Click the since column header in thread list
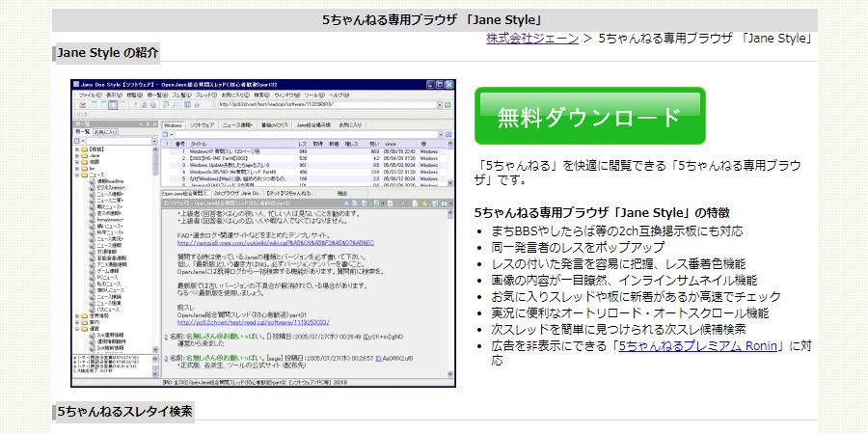 coord(391,144)
